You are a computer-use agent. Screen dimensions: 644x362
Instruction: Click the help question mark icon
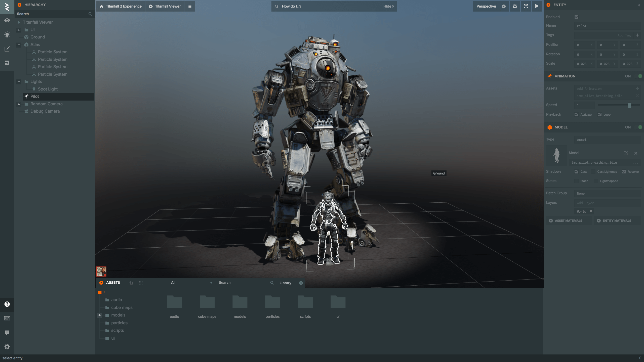coord(7,304)
